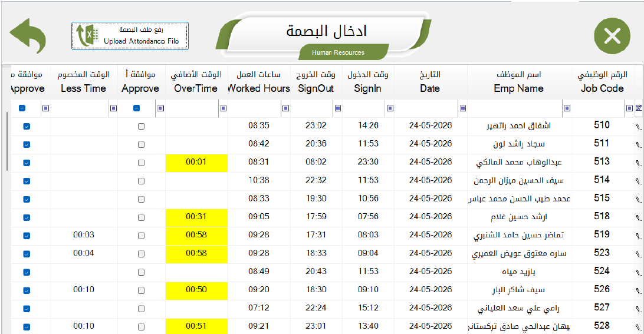The height and width of the screenshot is (334, 644).
Task: Select the 23:02 SignOut cell
Action: pyautogui.click(x=316, y=127)
